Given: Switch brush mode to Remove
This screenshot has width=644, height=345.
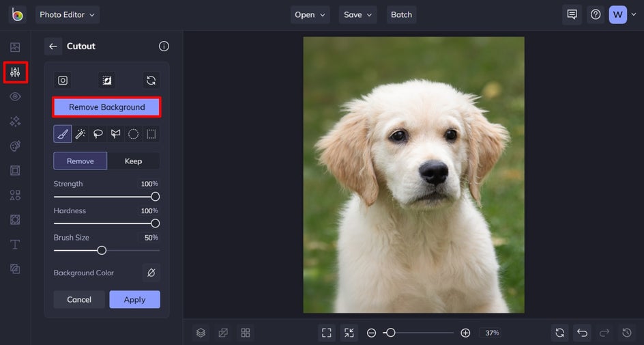Looking at the screenshot, I should (80, 161).
